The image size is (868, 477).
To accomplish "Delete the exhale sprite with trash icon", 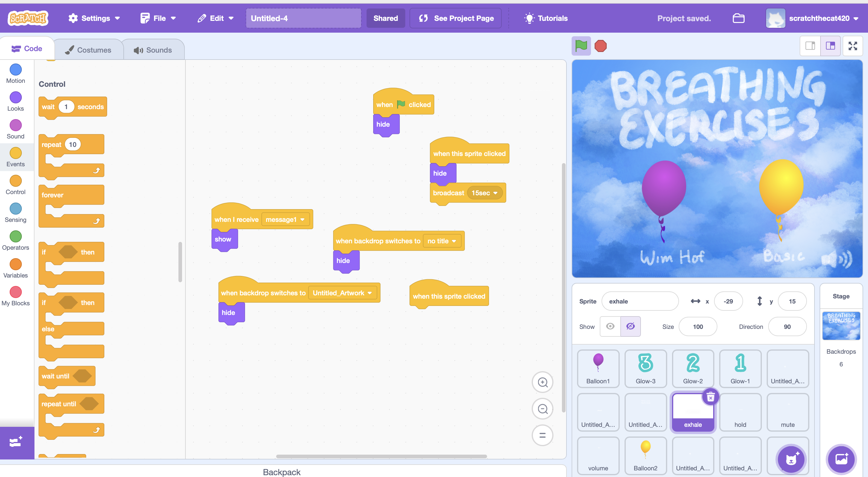I will click(710, 397).
